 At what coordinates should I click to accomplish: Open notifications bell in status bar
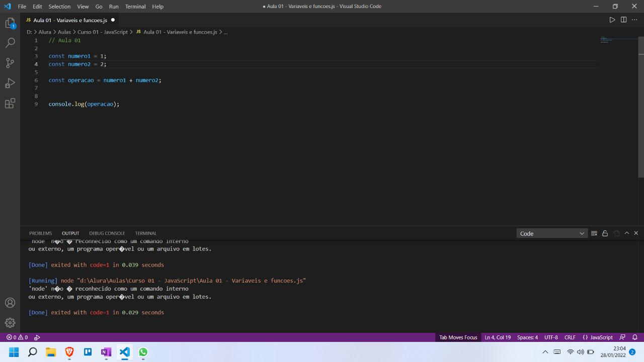pos(635,337)
